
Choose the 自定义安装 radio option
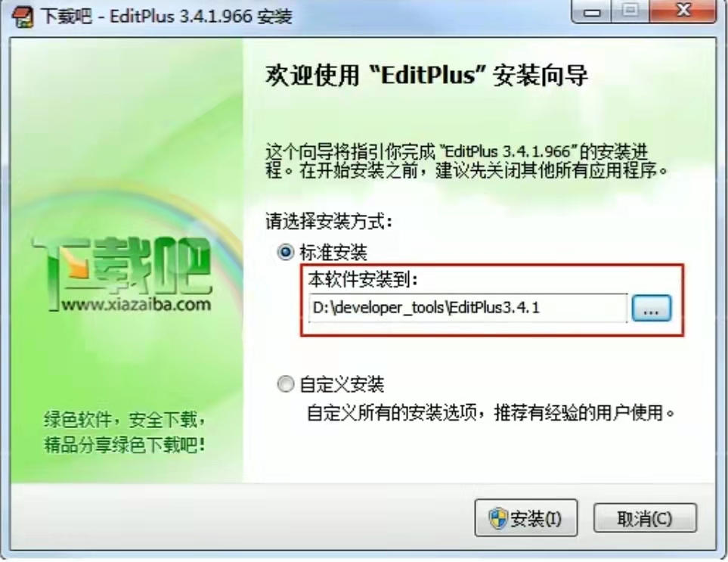[x=286, y=384]
